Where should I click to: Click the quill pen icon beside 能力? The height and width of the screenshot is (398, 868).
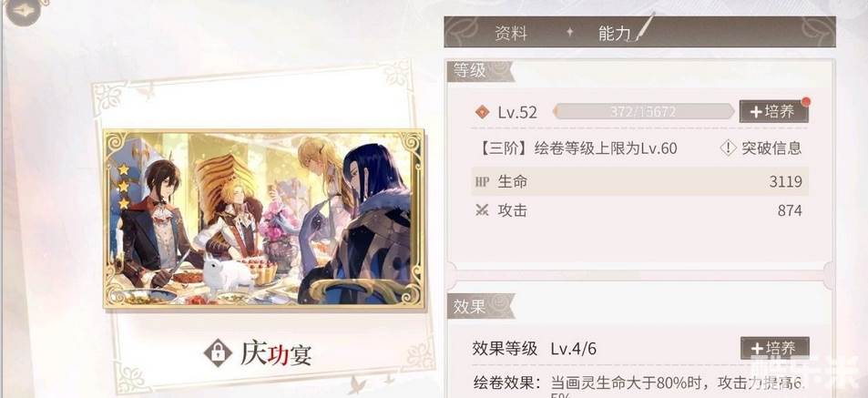pos(643,26)
